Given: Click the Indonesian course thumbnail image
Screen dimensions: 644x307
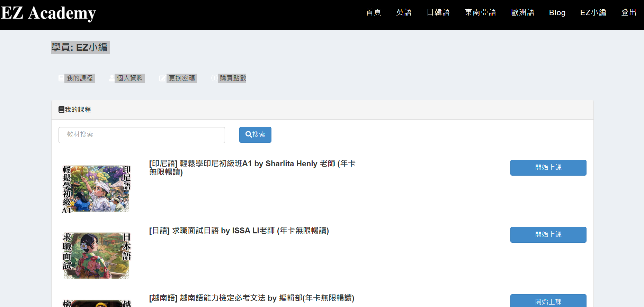Looking at the screenshot, I should (96, 189).
